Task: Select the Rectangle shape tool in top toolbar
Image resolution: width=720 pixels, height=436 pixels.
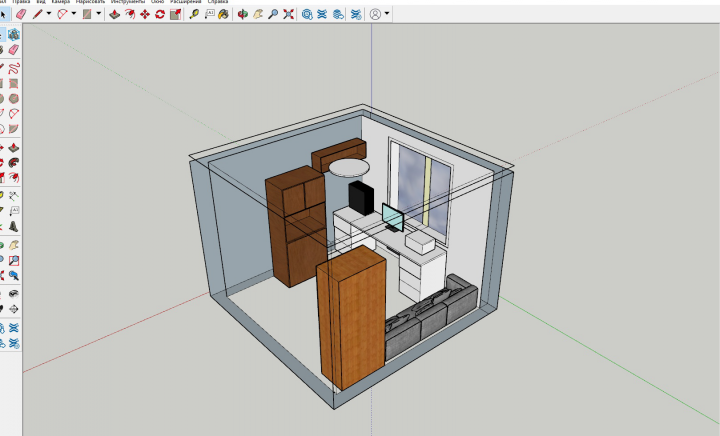Action: point(87,14)
